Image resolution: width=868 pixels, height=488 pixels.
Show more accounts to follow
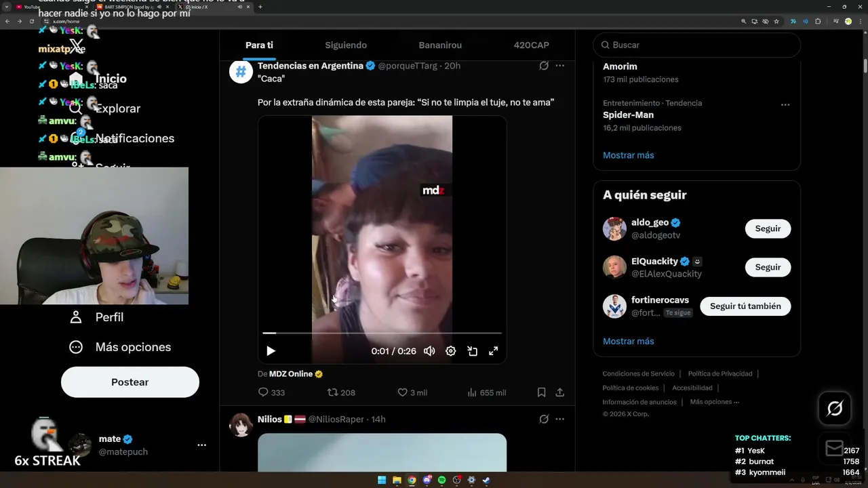click(x=628, y=341)
